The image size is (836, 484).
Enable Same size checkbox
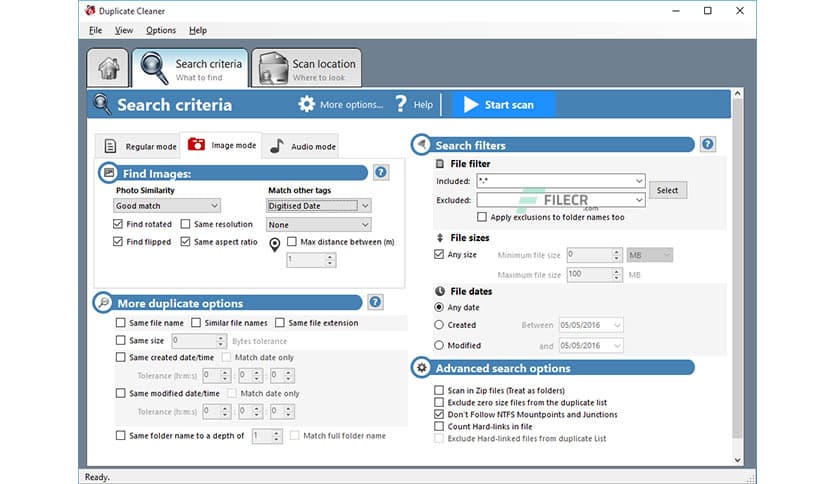[120, 340]
